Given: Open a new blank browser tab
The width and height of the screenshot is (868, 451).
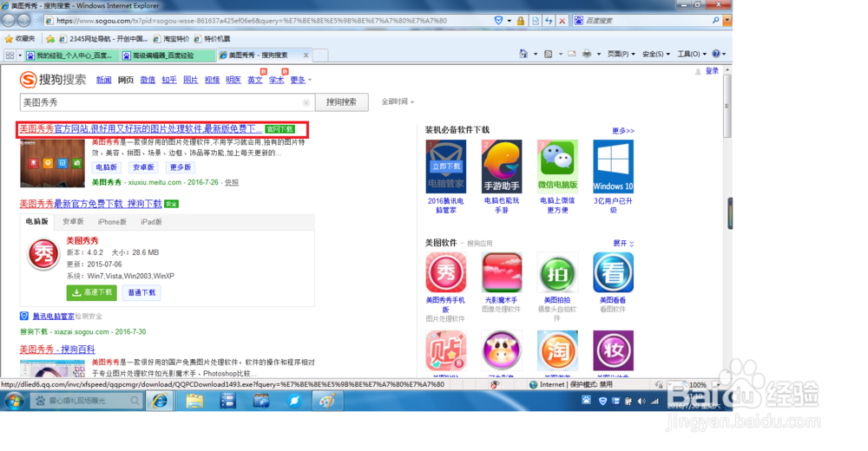Looking at the screenshot, I should (x=320, y=56).
